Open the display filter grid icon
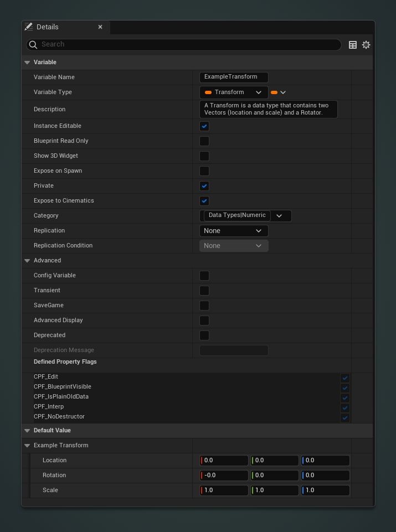This screenshot has width=396, height=532. point(353,45)
